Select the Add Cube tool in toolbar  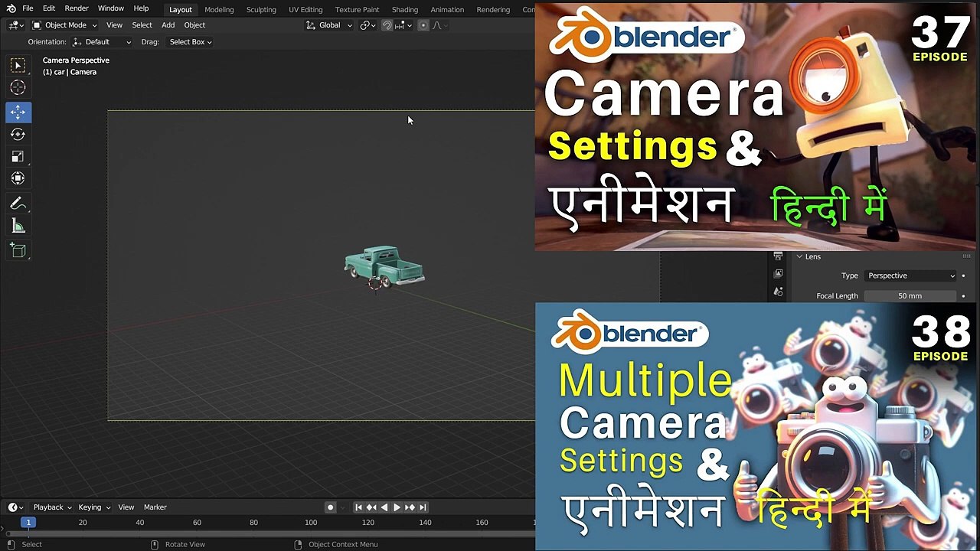(x=18, y=250)
